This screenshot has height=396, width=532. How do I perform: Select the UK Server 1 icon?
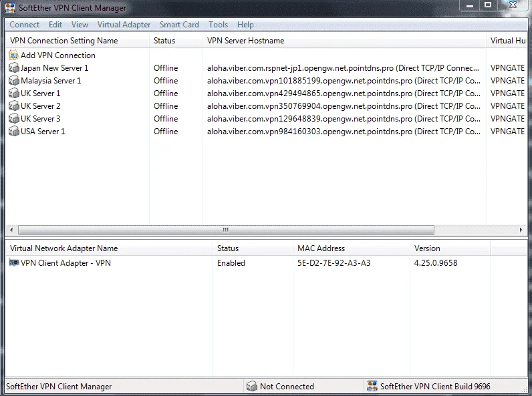[x=13, y=93]
